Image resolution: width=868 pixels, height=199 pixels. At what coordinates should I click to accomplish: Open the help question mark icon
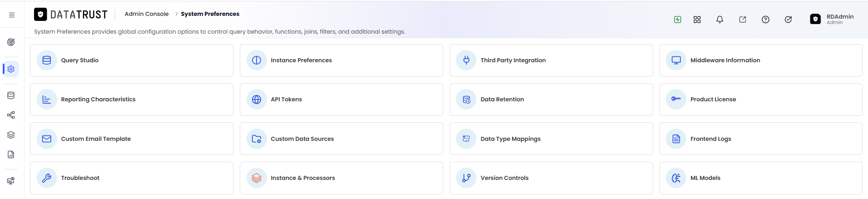click(766, 20)
